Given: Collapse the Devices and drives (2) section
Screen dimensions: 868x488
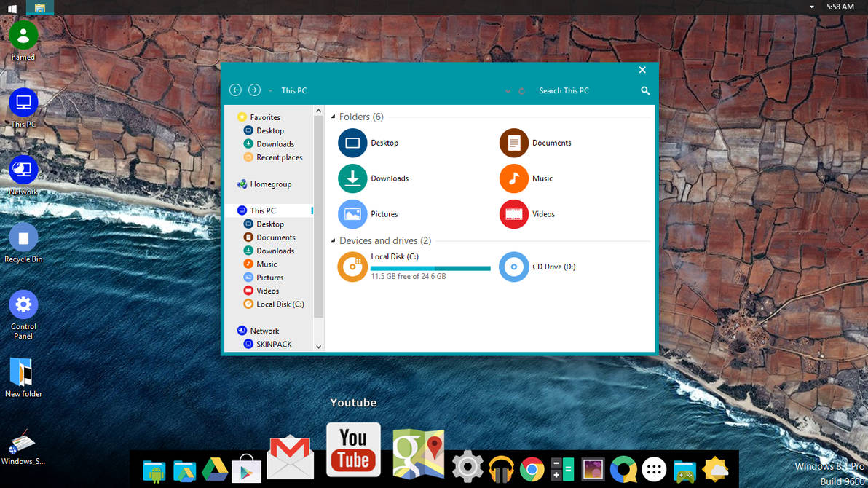Looking at the screenshot, I should point(333,240).
